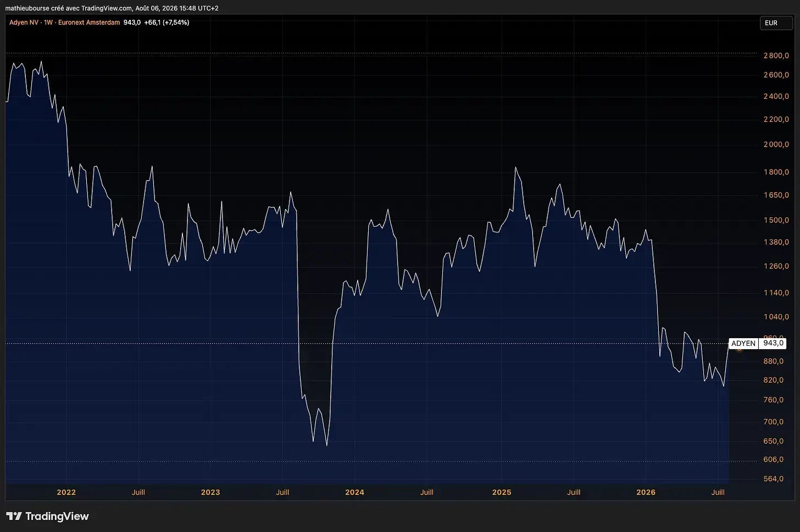Click the 2 400,0 price scale label
The height and width of the screenshot is (532, 800).
coord(776,97)
